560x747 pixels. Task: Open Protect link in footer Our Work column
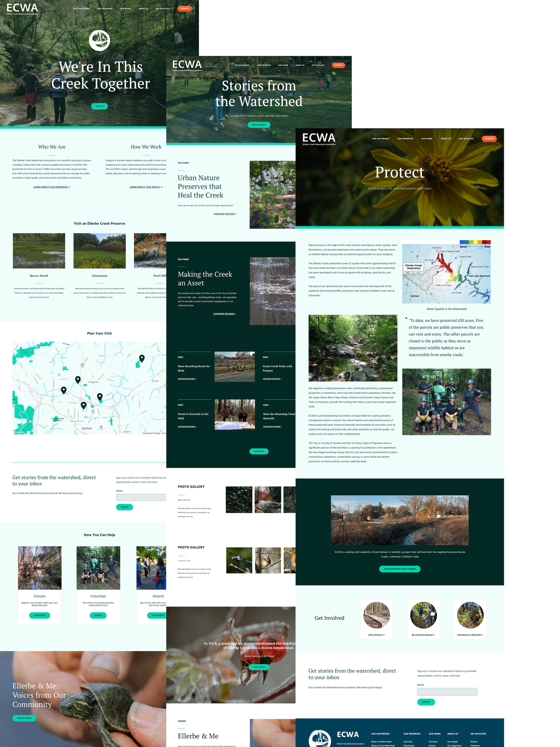pos(432,745)
